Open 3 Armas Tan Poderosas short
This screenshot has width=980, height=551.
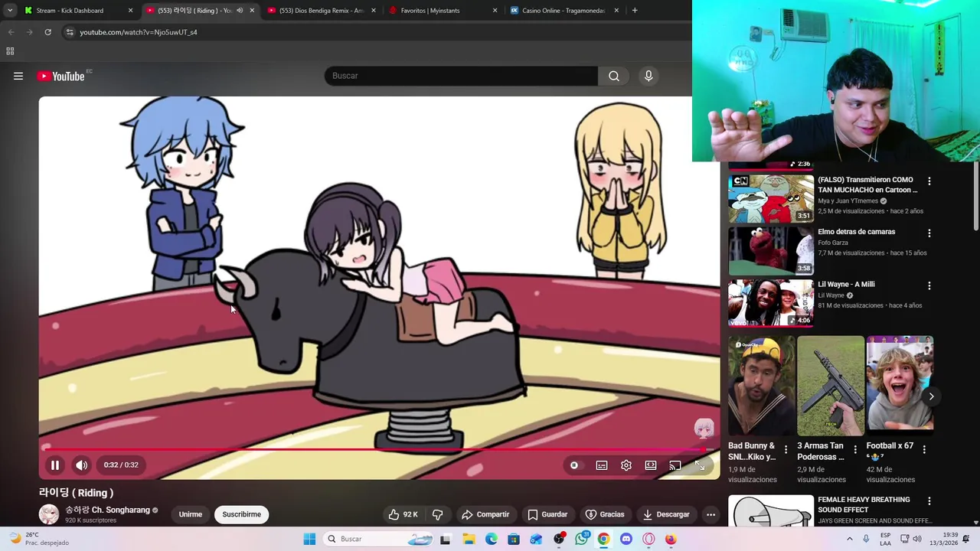tap(830, 386)
